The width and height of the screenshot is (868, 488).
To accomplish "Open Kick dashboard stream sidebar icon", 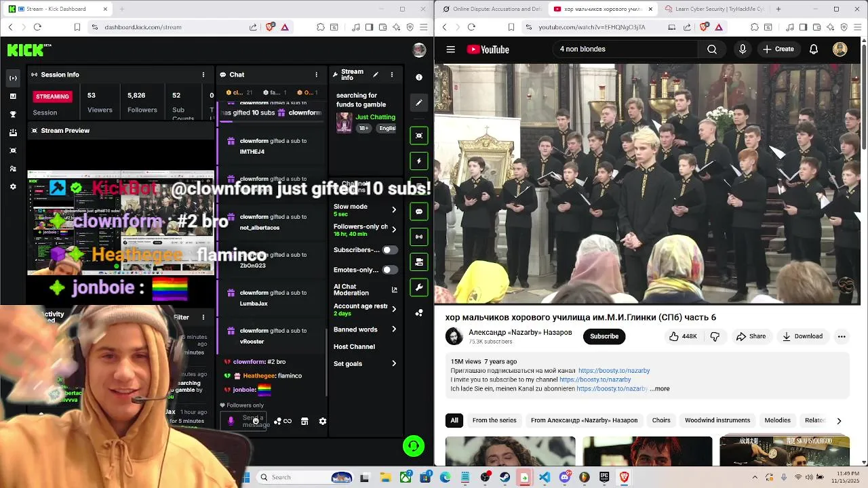I will coord(13,78).
